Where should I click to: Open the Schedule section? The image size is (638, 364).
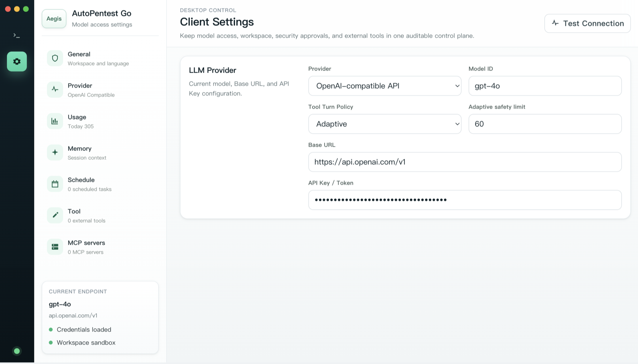[100, 184]
